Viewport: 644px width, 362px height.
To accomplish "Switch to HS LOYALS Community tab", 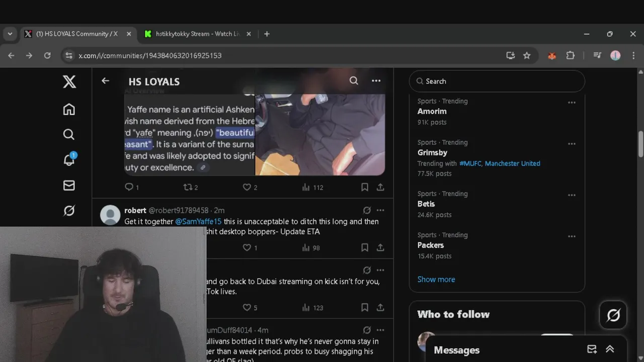I will [76, 34].
